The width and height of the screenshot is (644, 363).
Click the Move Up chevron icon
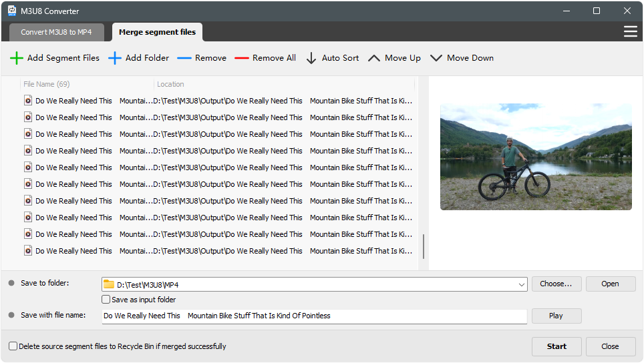pos(374,58)
